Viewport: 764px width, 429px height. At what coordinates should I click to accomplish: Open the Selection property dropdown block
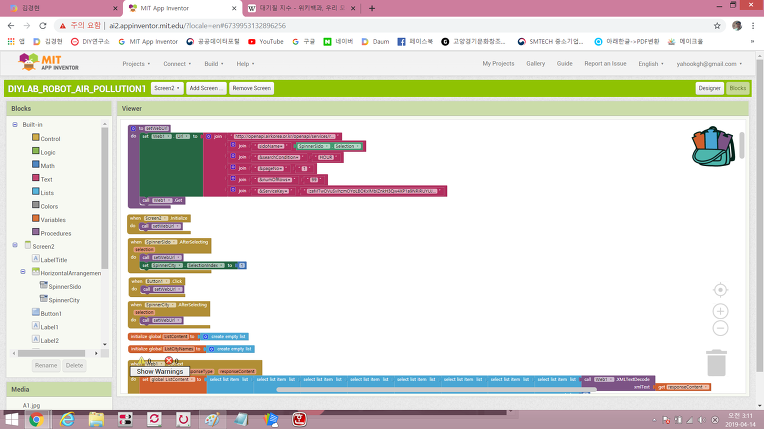click(347, 146)
